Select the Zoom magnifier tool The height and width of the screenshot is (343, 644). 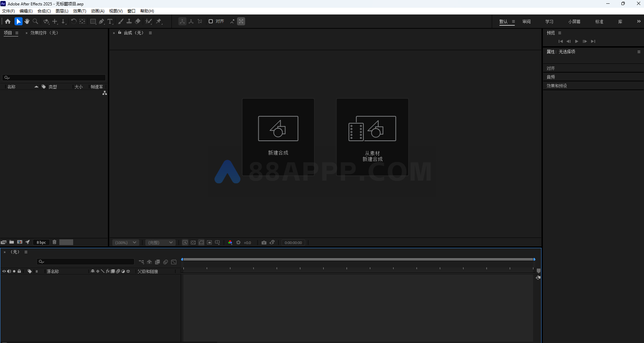35,21
